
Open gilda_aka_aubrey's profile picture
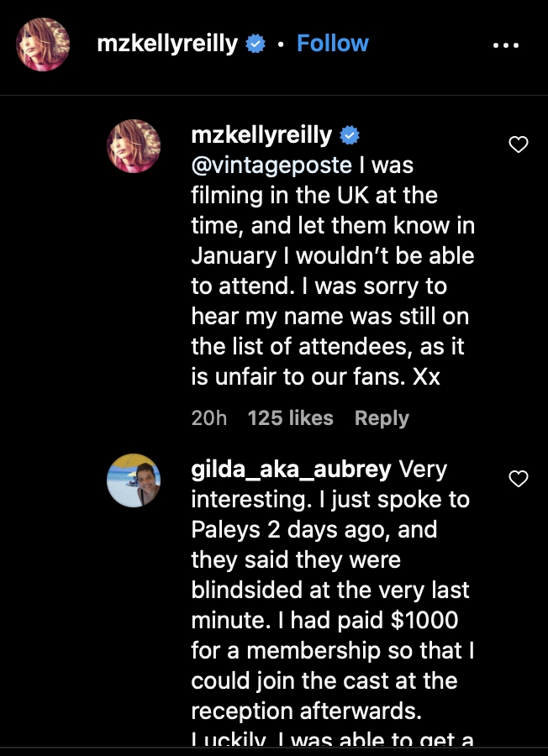134,480
